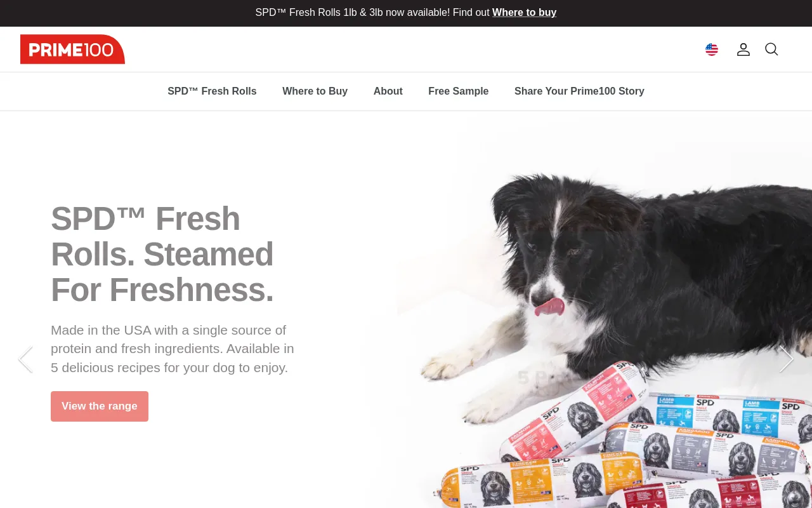This screenshot has height=508, width=812.
Task: Advance to the next slide arrow
Action: pyautogui.click(x=786, y=359)
